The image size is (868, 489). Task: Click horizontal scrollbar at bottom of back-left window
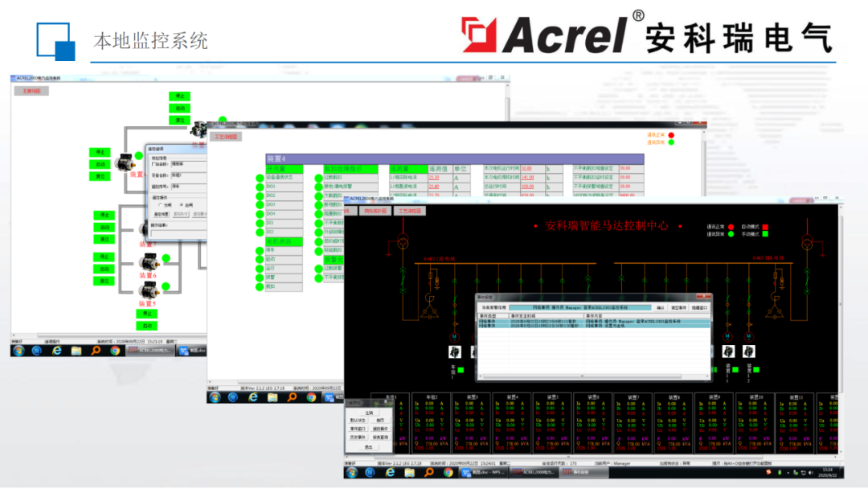tap(109, 335)
